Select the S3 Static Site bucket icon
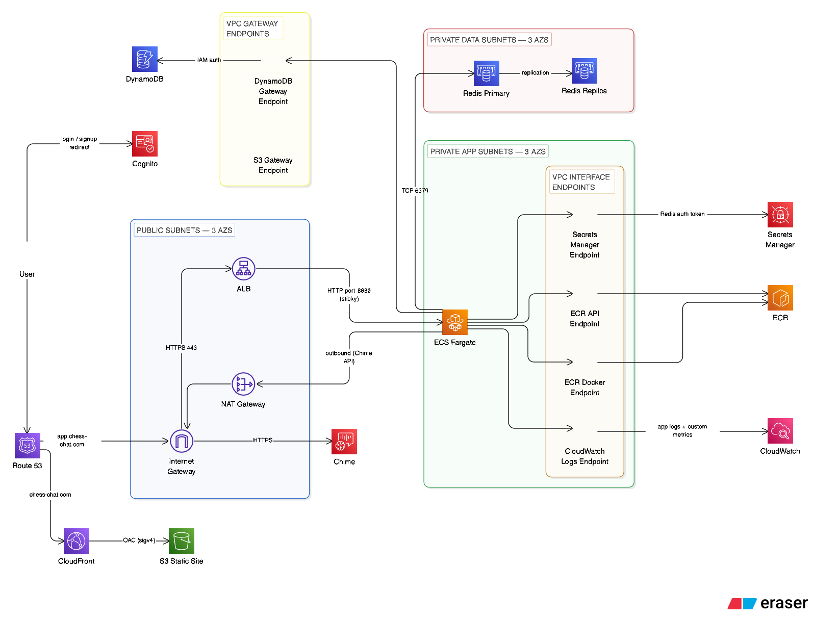The width and height of the screenshot is (813, 644). click(x=182, y=541)
